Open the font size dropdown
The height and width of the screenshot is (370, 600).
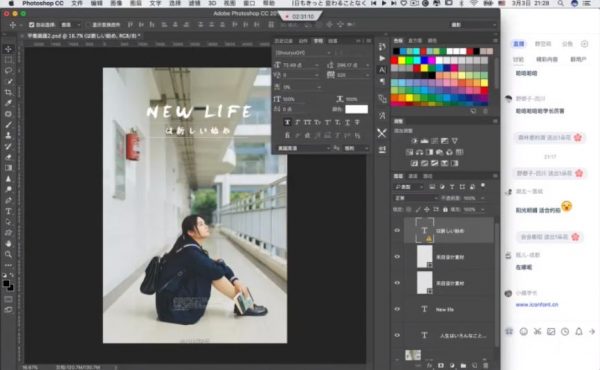(317, 65)
